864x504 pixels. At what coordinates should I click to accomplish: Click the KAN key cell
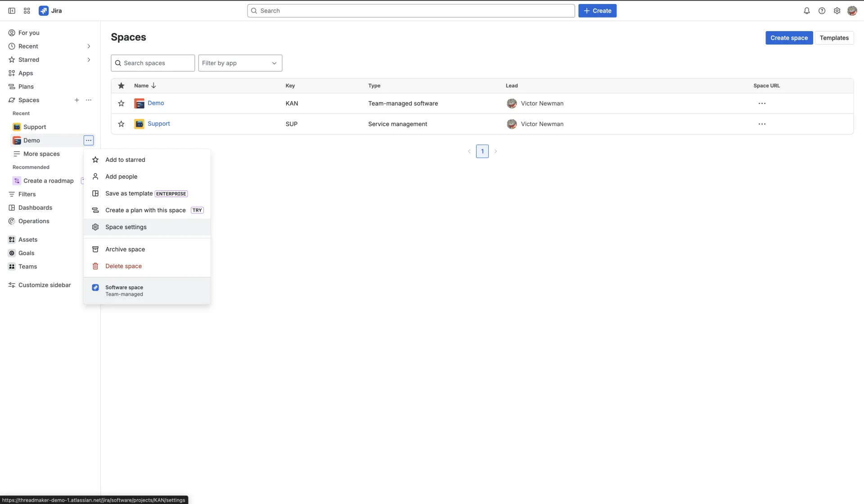[x=292, y=103]
